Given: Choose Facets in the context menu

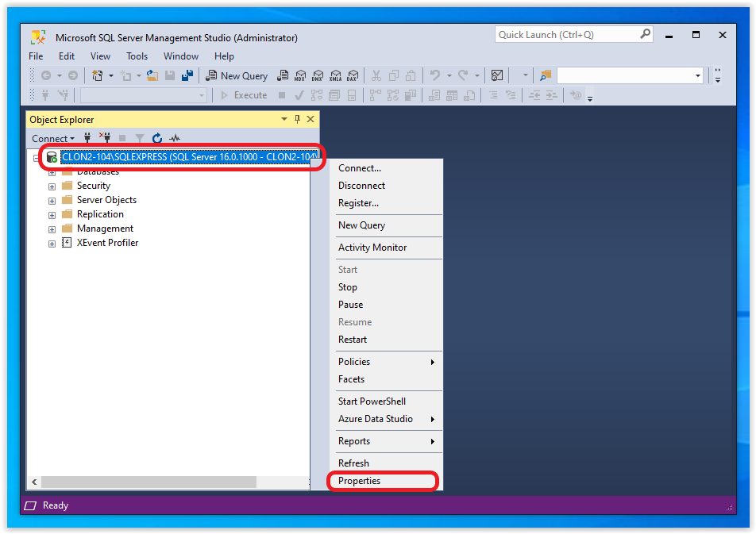Looking at the screenshot, I should pos(385,379).
